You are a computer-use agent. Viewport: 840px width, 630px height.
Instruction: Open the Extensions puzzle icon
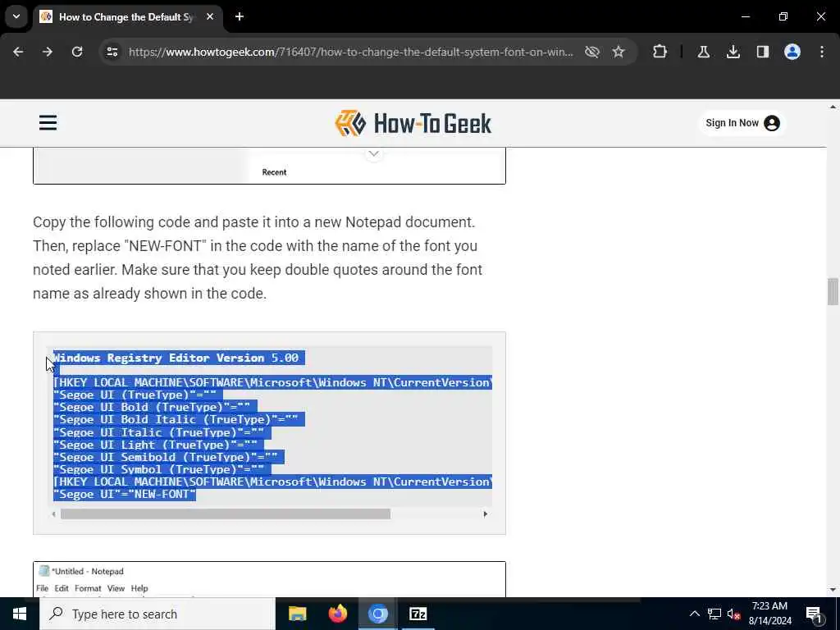coord(660,52)
